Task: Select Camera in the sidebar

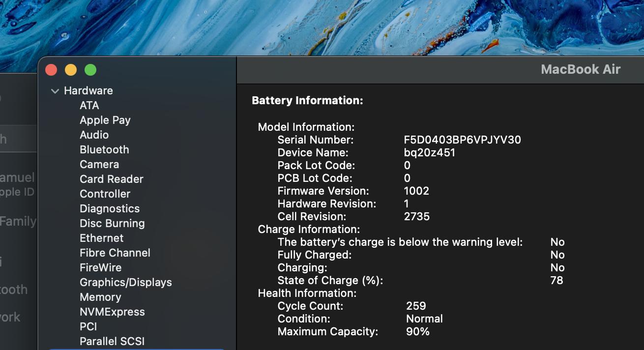Action: (x=99, y=164)
